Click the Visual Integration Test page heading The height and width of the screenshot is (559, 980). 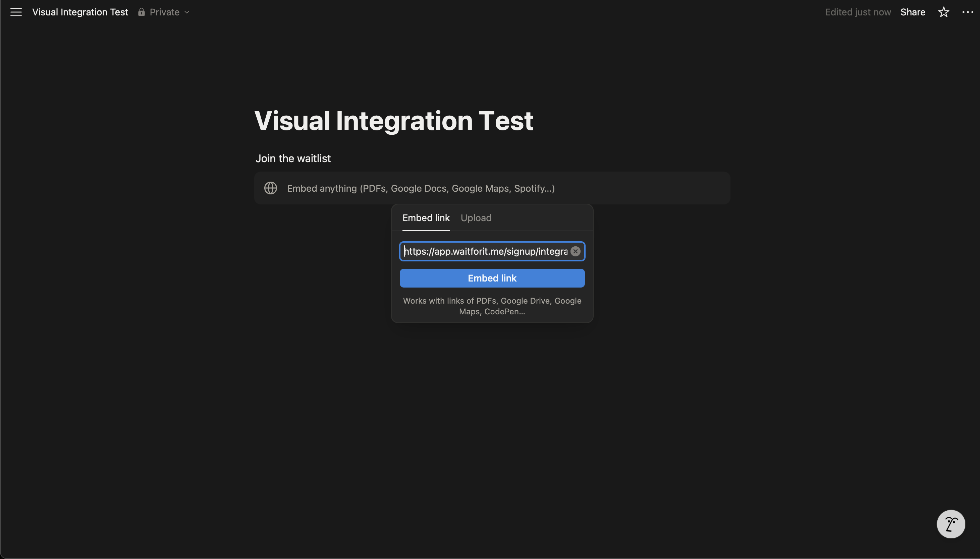393,121
